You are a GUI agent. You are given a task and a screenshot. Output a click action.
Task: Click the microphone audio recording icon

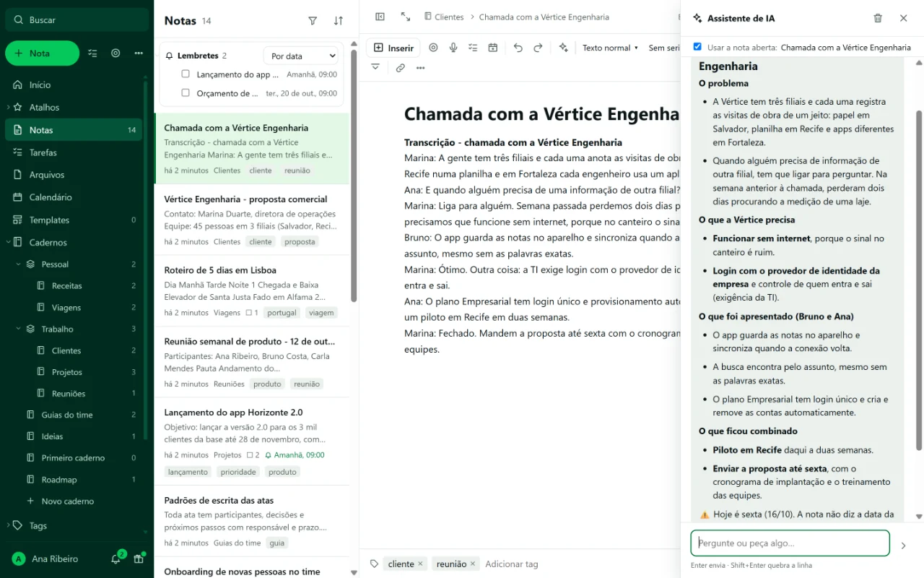[453, 48]
